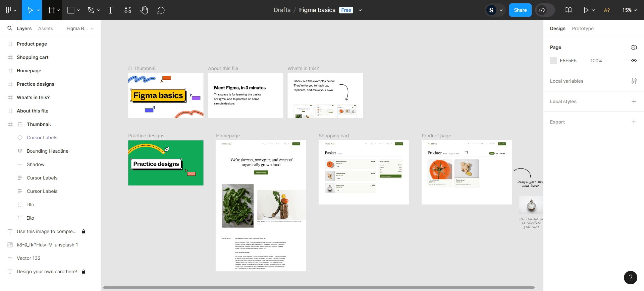Search layers with magnifier icon

click(10, 28)
